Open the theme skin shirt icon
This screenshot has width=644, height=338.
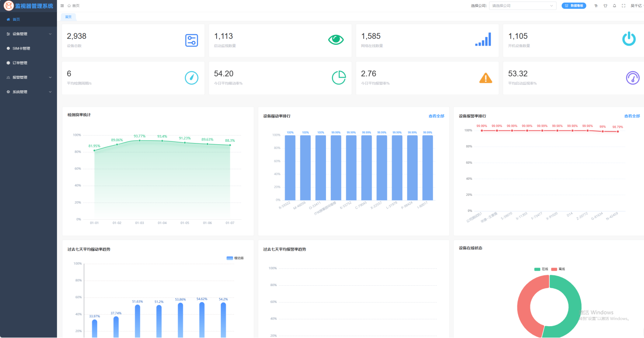tap(605, 6)
